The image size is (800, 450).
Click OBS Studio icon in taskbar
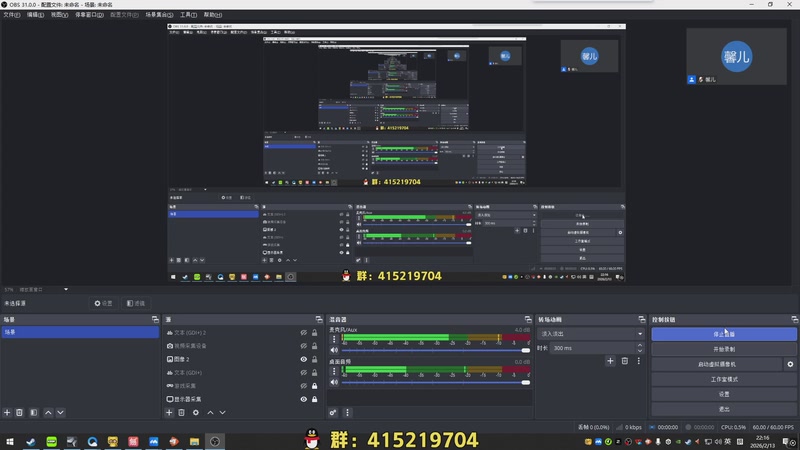click(x=215, y=441)
